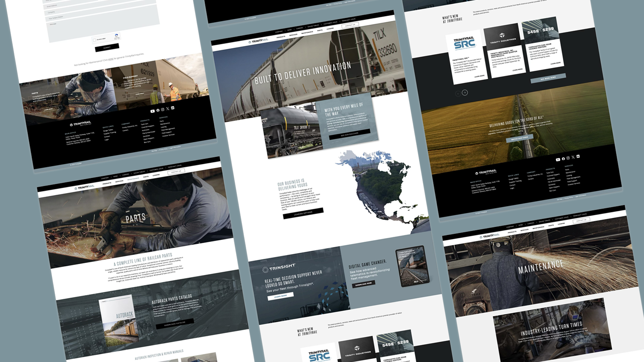Click TrinityRail logo in Parts page header
This screenshot has height=362, width=644.
[84, 187]
